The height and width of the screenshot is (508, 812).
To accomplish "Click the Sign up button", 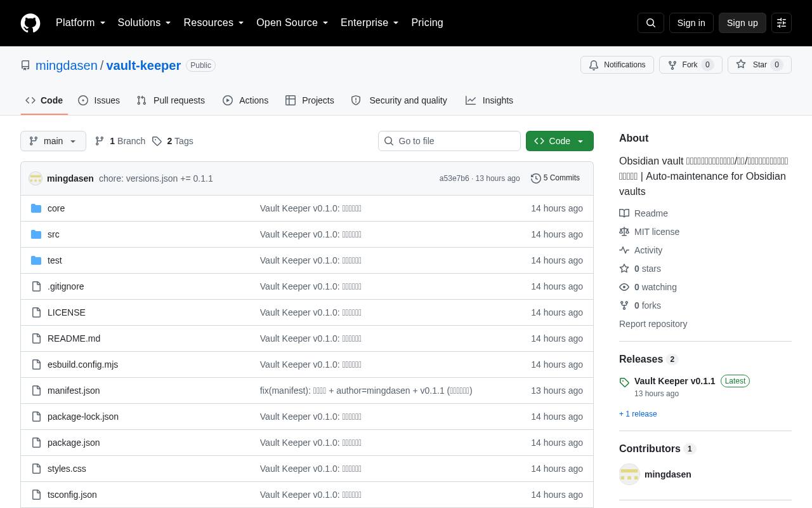I will [x=742, y=23].
